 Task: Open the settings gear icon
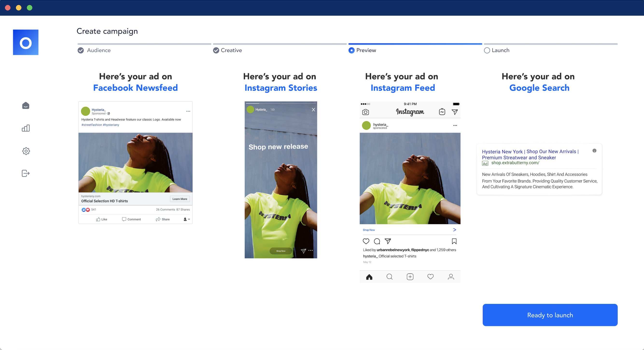(x=26, y=151)
